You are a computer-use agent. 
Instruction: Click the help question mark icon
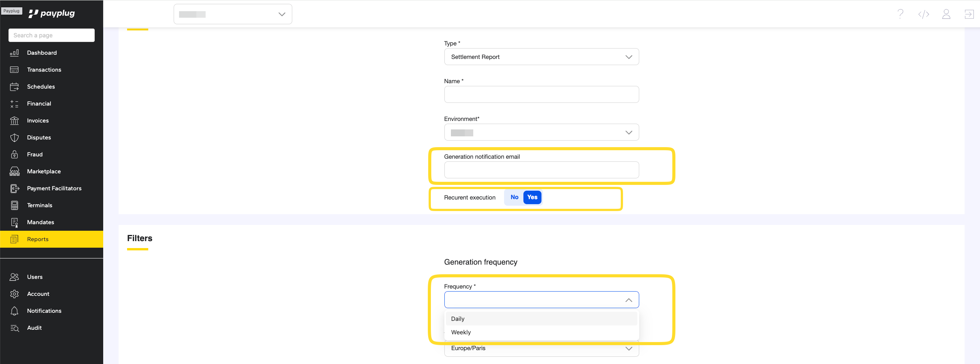point(900,14)
